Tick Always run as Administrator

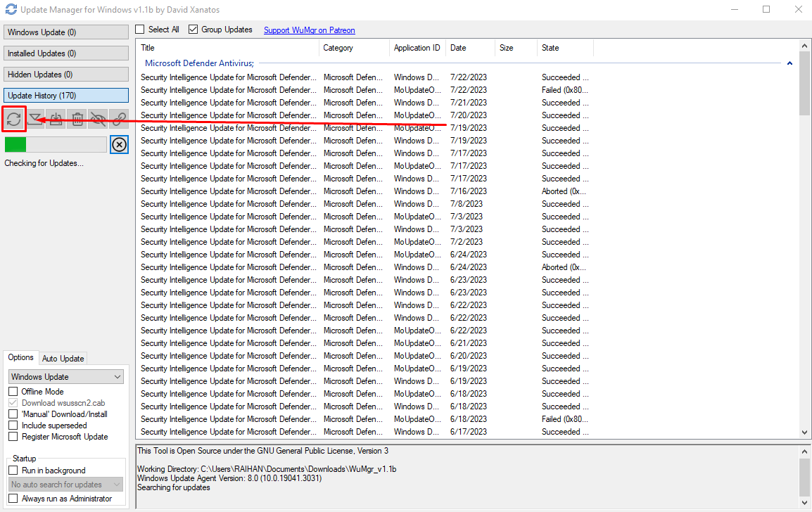coord(13,499)
